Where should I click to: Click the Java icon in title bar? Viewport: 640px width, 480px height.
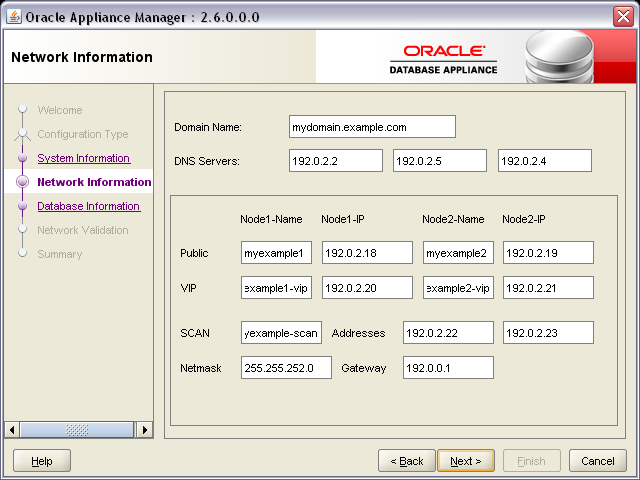coord(13,17)
